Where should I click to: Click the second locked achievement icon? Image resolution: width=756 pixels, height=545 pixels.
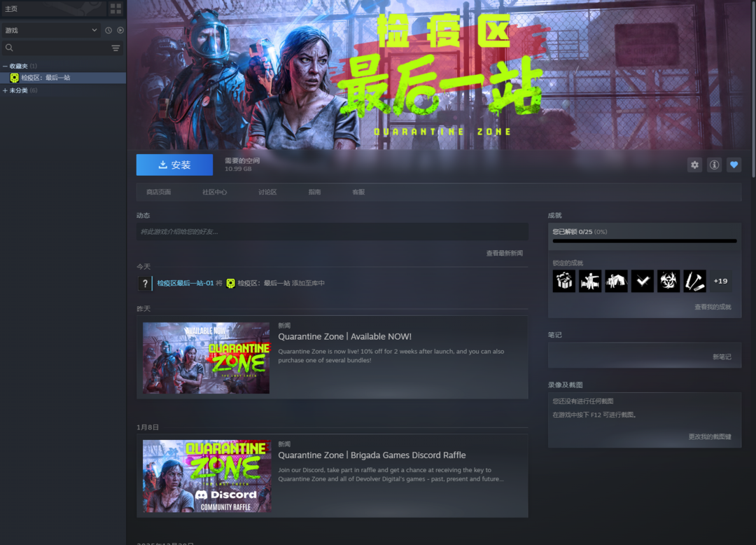click(590, 281)
